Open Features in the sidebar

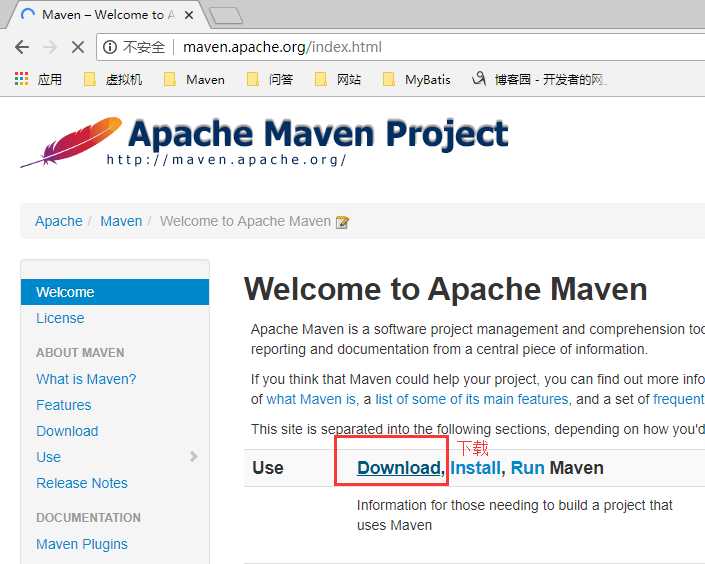(64, 405)
